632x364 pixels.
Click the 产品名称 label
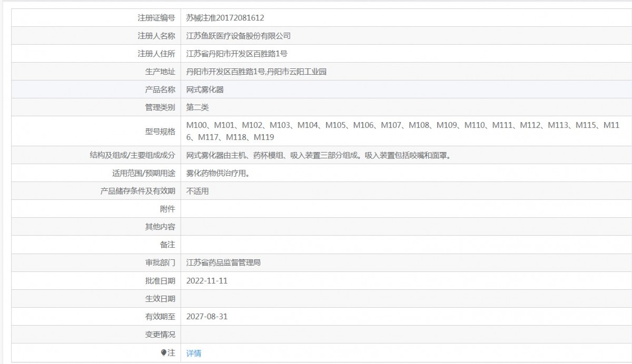coord(160,89)
